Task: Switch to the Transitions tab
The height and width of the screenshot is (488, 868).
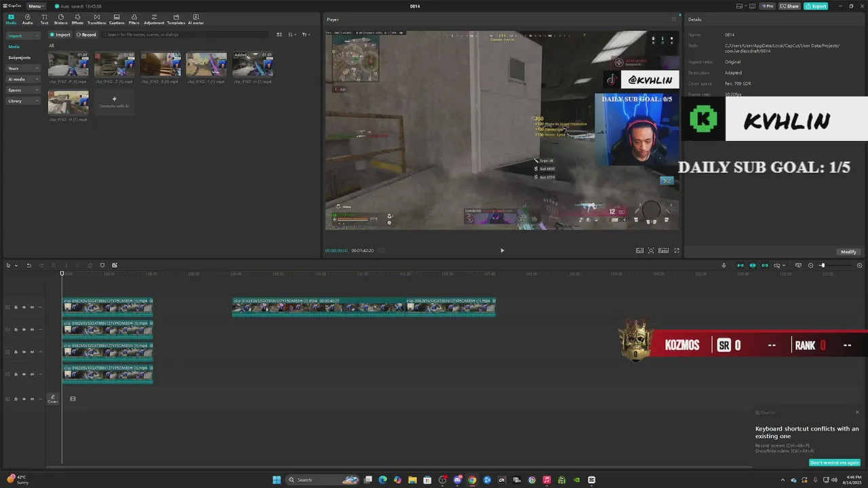Action: 96,19
